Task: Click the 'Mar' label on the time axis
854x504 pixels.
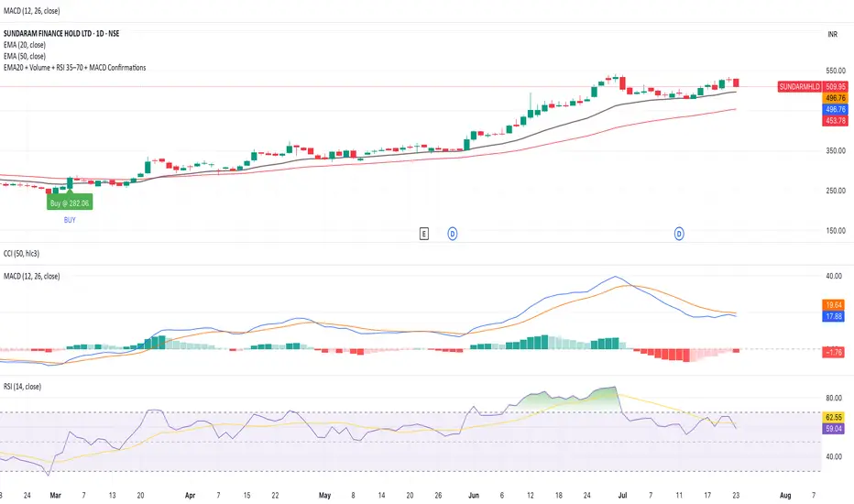Action: click(55, 495)
